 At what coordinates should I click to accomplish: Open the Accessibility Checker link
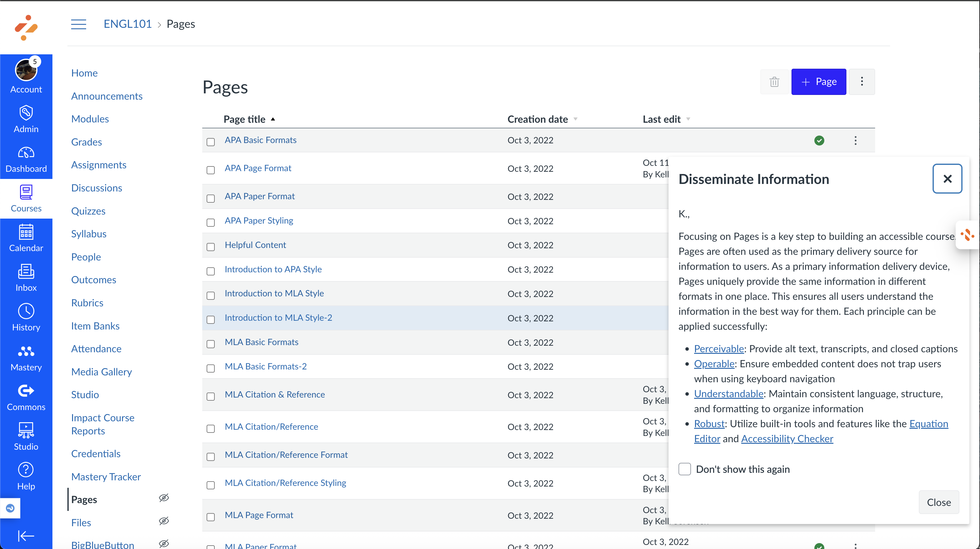tap(787, 438)
